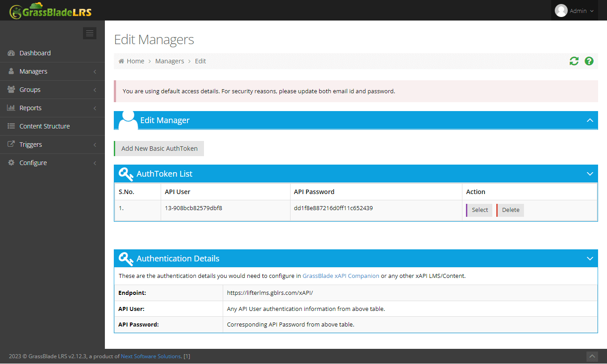
Task: Open help using the green question mark icon
Action: click(x=589, y=61)
